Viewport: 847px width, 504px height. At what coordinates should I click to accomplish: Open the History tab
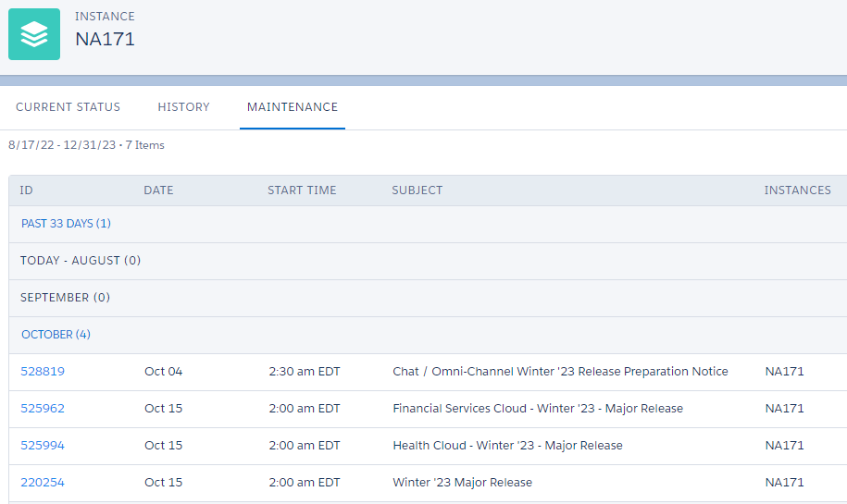point(183,107)
